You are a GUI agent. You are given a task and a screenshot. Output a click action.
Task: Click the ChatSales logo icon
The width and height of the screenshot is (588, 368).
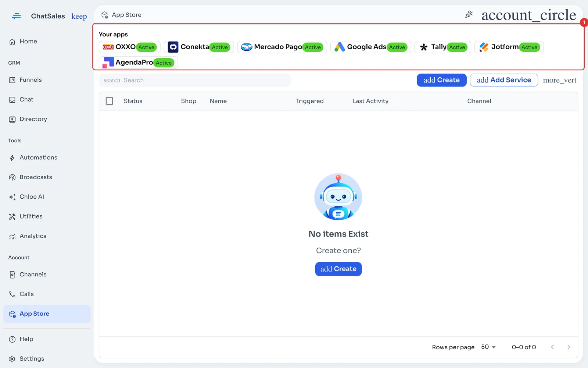16,16
